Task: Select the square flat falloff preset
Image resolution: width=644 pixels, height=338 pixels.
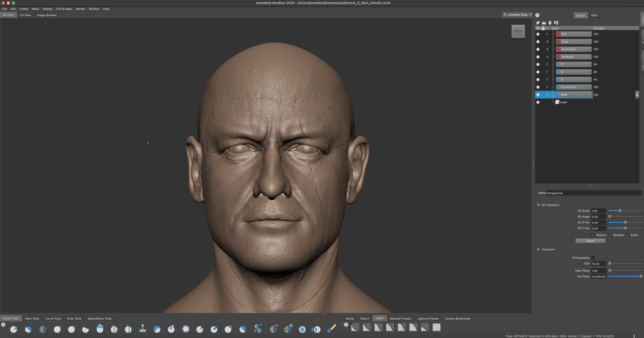Action: (436, 327)
